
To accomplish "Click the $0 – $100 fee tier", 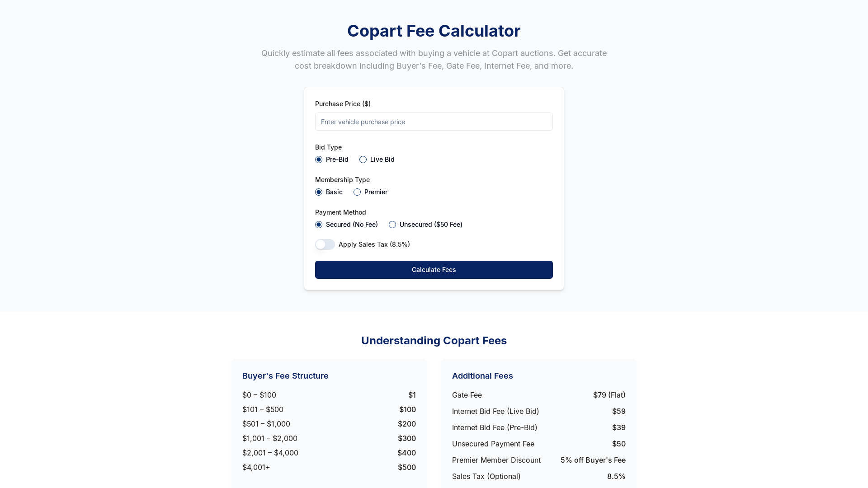I will pos(329,395).
